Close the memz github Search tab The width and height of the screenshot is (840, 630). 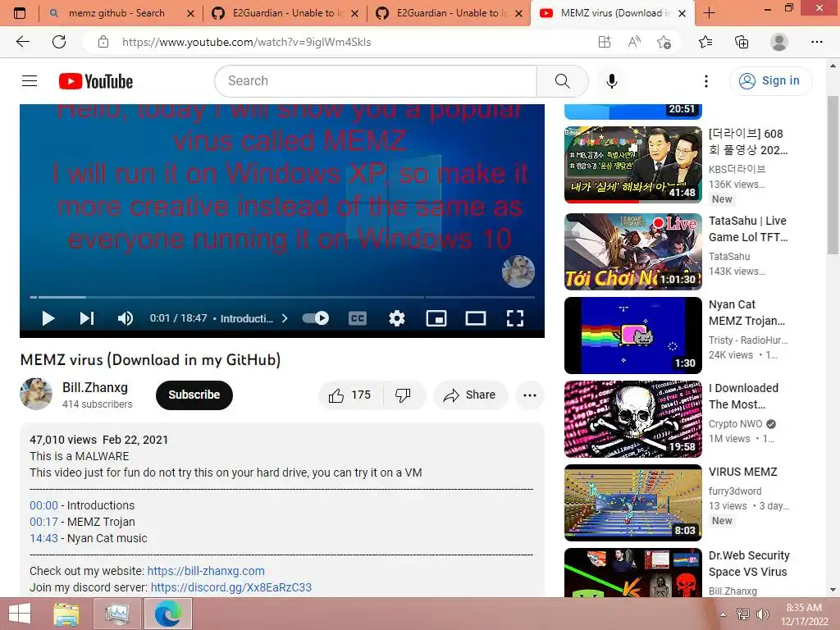click(x=190, y=13)
